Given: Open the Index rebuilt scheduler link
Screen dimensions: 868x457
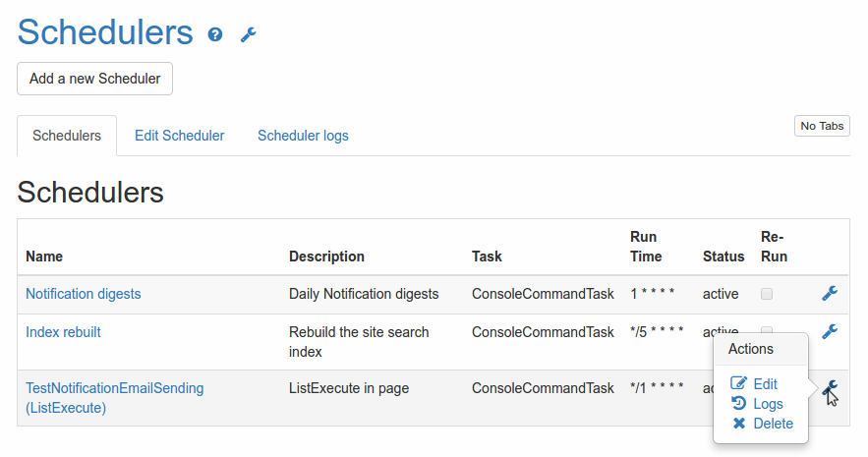Looking at the screenshot, I should 63,332.
